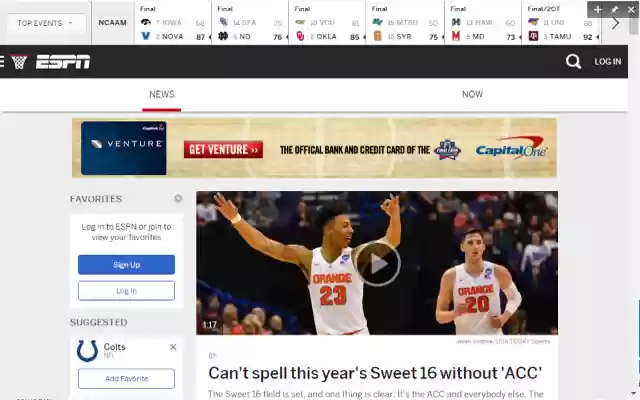Click the Villanova team logo in scoreboard

click(146, 36)
